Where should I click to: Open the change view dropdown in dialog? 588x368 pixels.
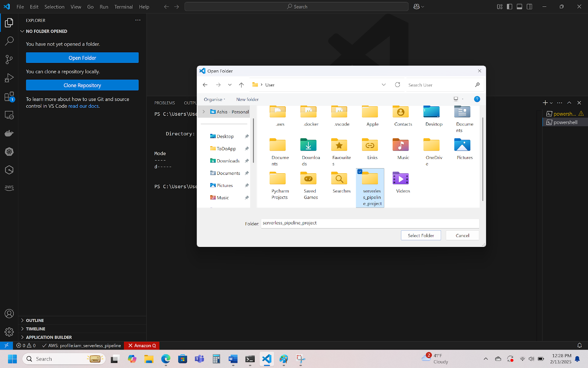coord(463,99)
